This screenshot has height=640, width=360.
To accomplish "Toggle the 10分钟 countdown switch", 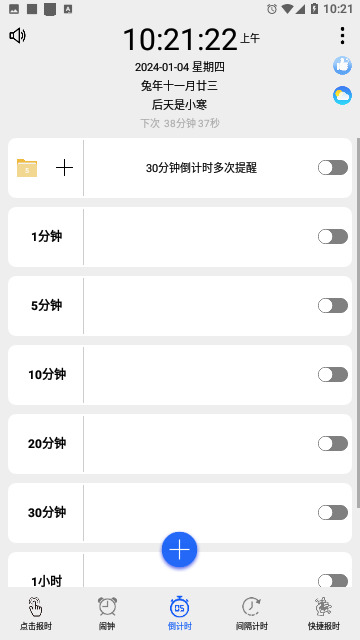I will (x=333, y=375).
